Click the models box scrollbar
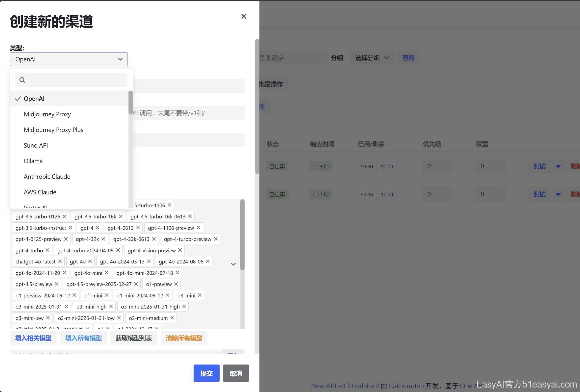Viewport: 580px width, 392px height. pos(242,235)
